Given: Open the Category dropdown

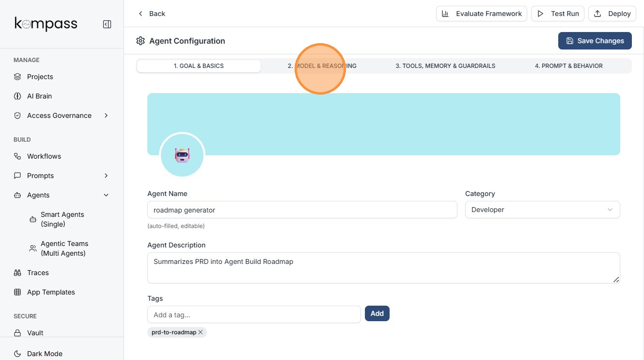Looking at the screenshot, I should 542,210.
